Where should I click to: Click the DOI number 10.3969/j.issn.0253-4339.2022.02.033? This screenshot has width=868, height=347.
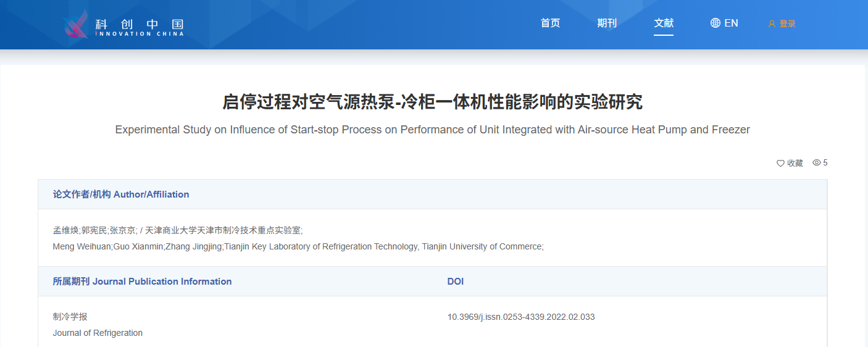point(520,317)
